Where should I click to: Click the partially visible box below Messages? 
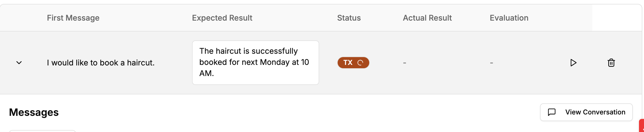point(42,131)
